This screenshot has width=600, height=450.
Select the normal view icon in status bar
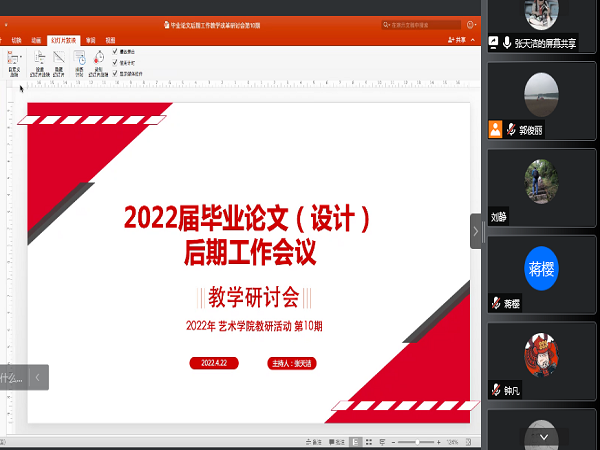click(x=355, y=442)
